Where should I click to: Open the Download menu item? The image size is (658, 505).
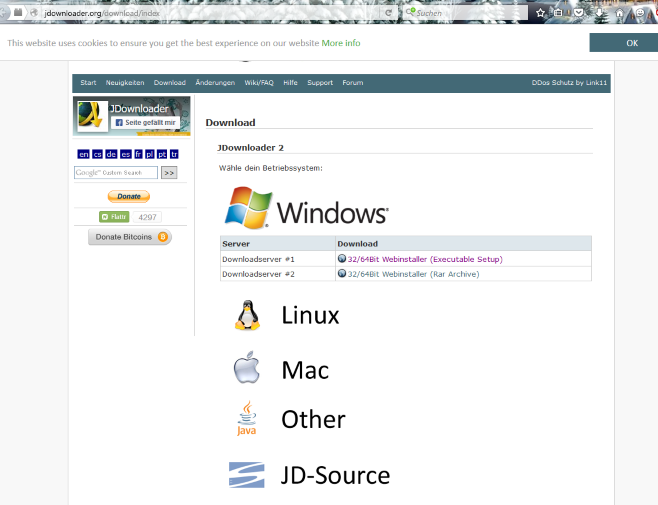click(x=170, y=83)
